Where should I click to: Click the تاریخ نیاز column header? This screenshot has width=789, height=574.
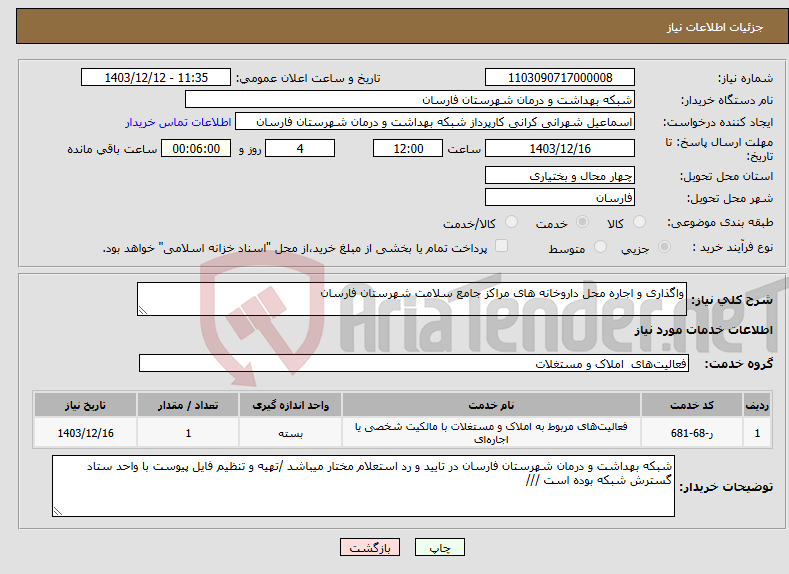[85, 405]
